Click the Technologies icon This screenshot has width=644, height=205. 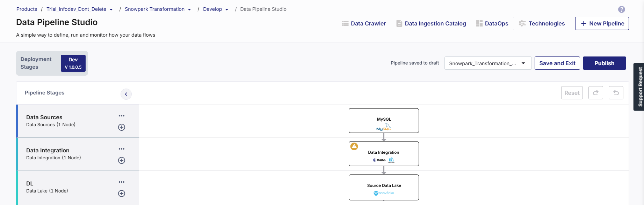[522, 23]
